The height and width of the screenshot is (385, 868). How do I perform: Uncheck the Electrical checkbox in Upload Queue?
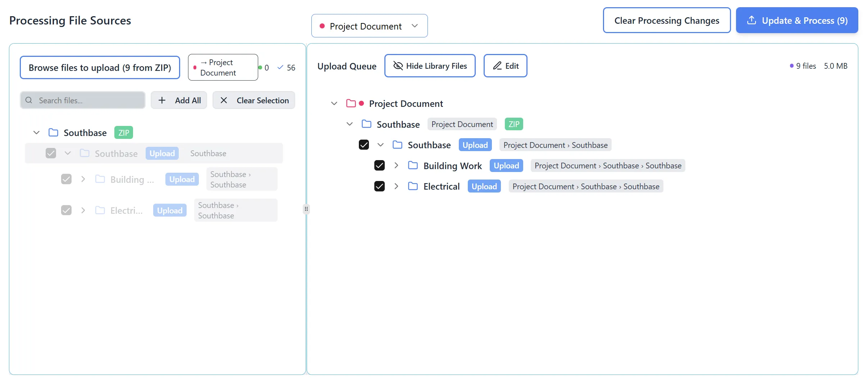(379, 186)
